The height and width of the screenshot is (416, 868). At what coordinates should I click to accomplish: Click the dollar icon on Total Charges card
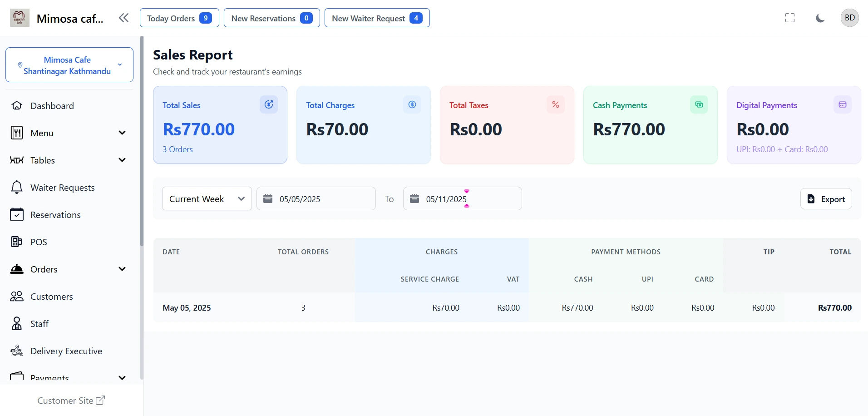412,104
